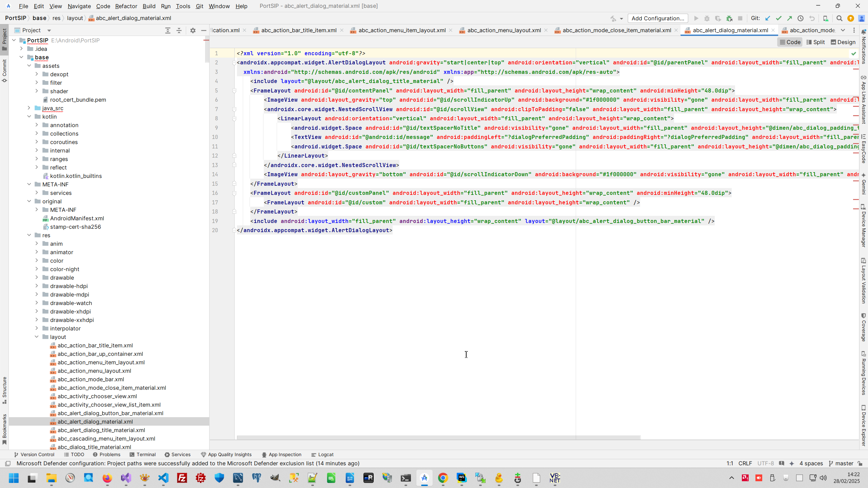Click the Add Configuration button
Viewport: 868px width, 488px height.
[658, 18]
